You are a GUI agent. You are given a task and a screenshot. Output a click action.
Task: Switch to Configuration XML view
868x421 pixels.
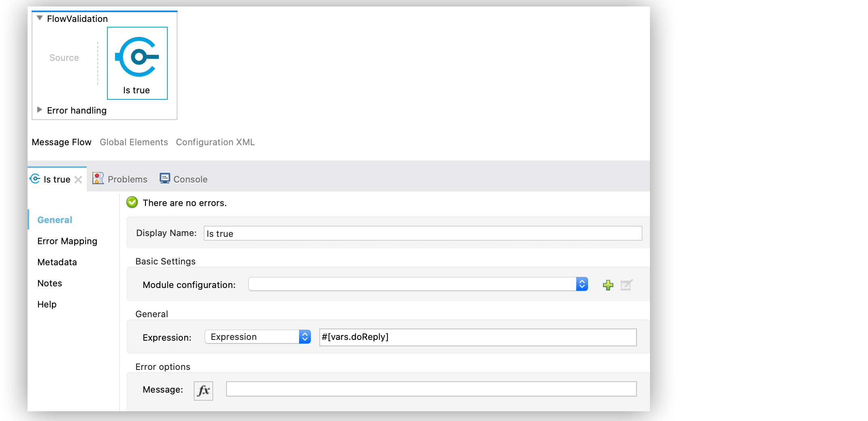click(x=215, y=142)
